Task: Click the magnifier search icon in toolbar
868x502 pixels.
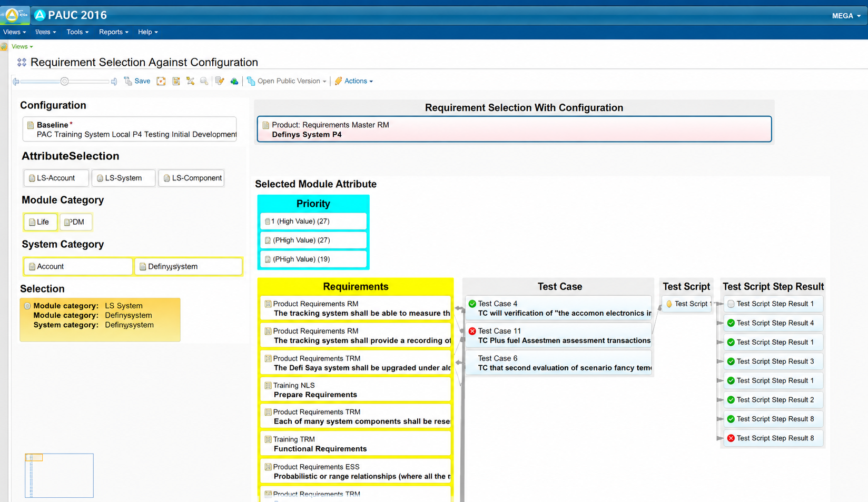Action: click(204, 81)
